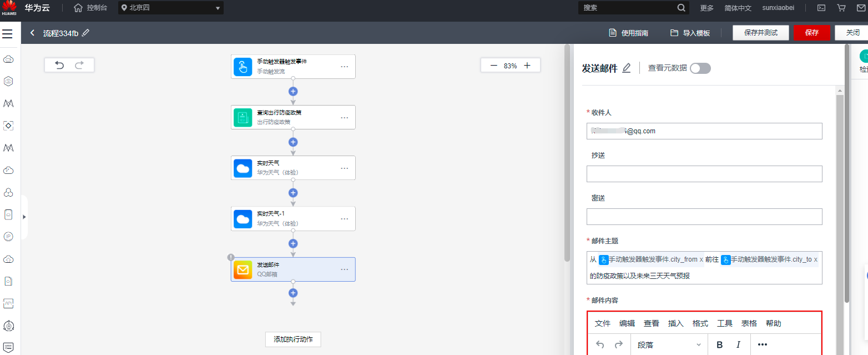Open the 表格 editor menu
Image resolution: width=868 pixels, height=355 pixels.
pyautogui.click(x=749, y=323)
